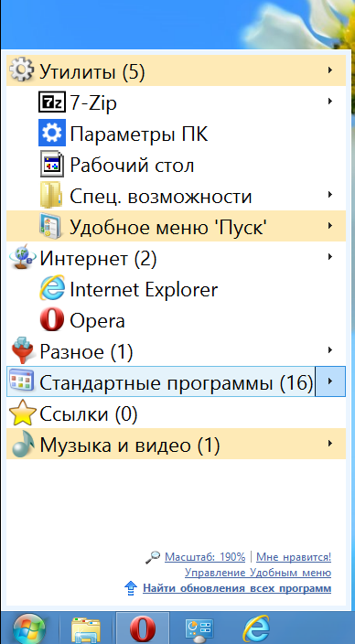This screenshot has height=644, width=355.
Task: Open the Windows Start orb on taskbar
Action: (x=28, y=628)
